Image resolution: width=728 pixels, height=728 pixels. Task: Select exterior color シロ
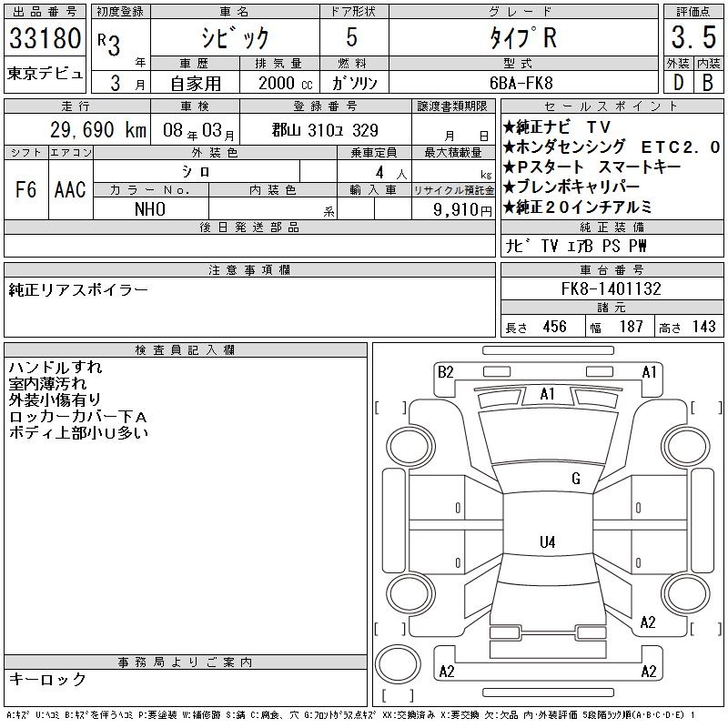pyautogui.click(x=196, y=172)
